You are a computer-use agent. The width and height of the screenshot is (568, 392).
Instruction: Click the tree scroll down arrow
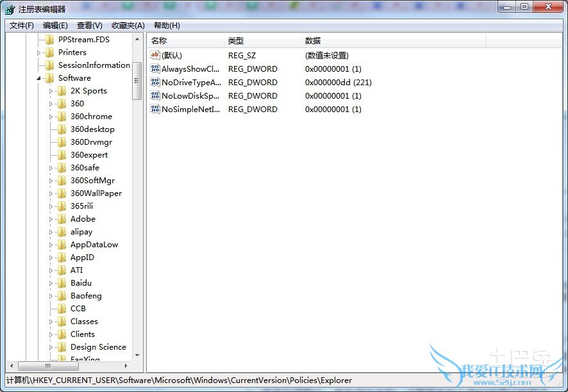coord(137,355)
